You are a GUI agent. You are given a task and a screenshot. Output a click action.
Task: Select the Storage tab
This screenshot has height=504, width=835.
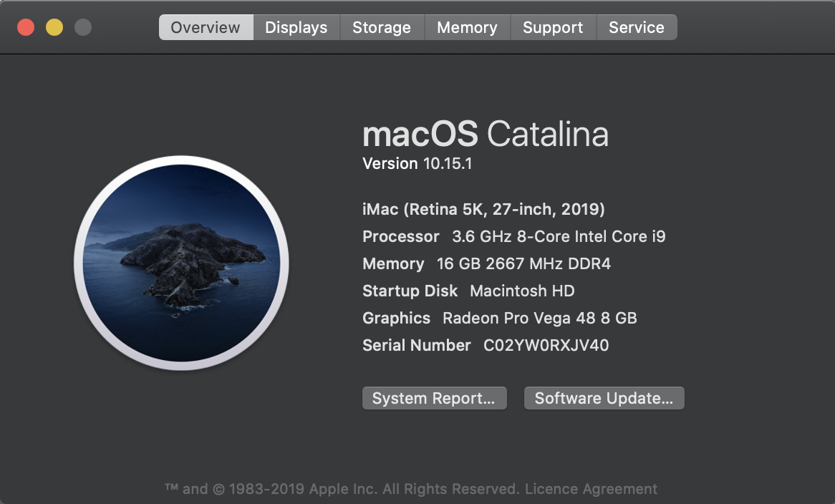(x=381, y=28)
